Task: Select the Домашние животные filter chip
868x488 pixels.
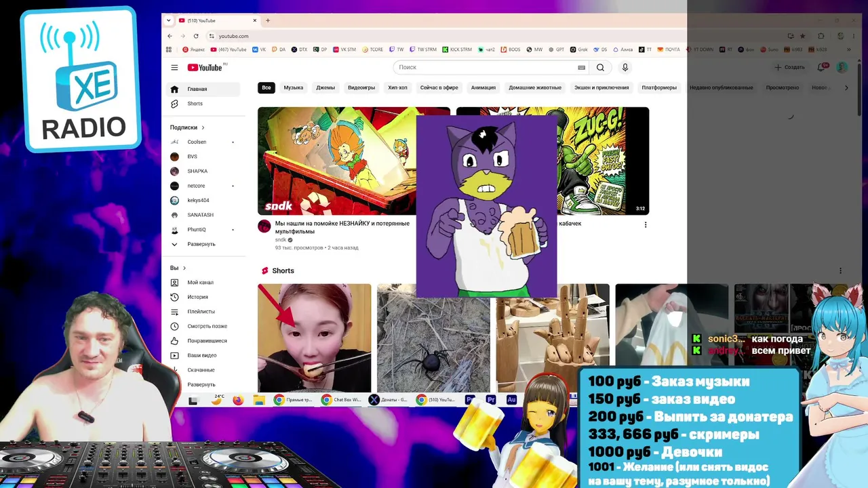Action: click(535, 87)
